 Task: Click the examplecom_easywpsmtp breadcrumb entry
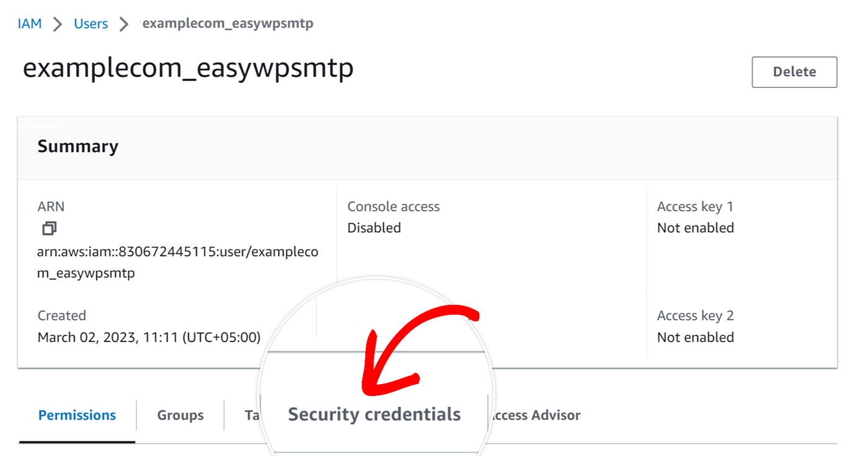click(x=228, y=24)
